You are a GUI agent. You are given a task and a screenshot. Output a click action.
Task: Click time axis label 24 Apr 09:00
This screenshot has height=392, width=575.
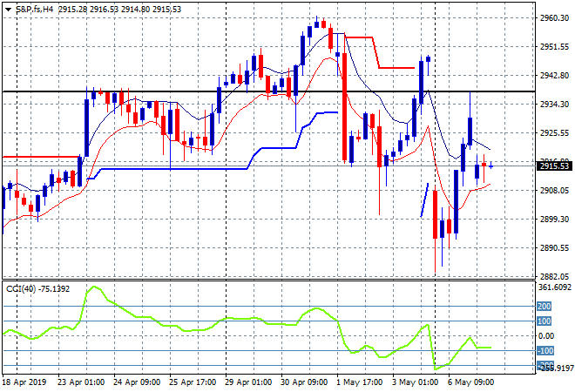click(137, 382)
